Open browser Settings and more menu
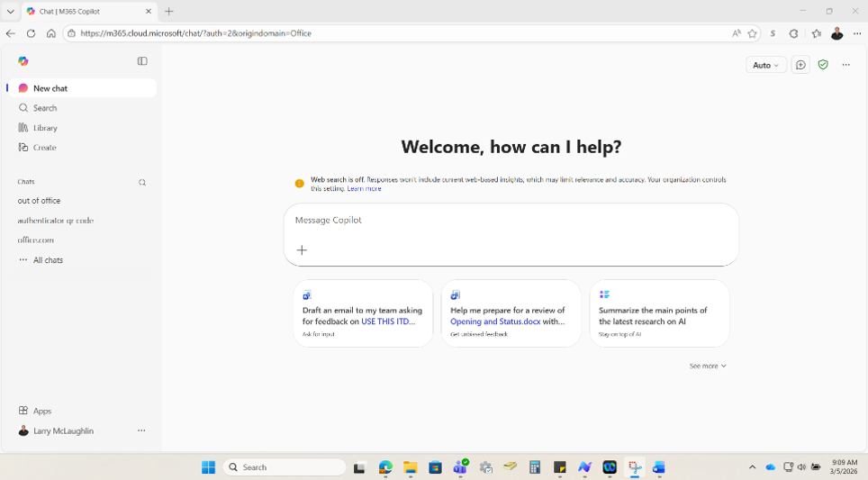This screenshot has width=868, height=480. click(857, 33)
